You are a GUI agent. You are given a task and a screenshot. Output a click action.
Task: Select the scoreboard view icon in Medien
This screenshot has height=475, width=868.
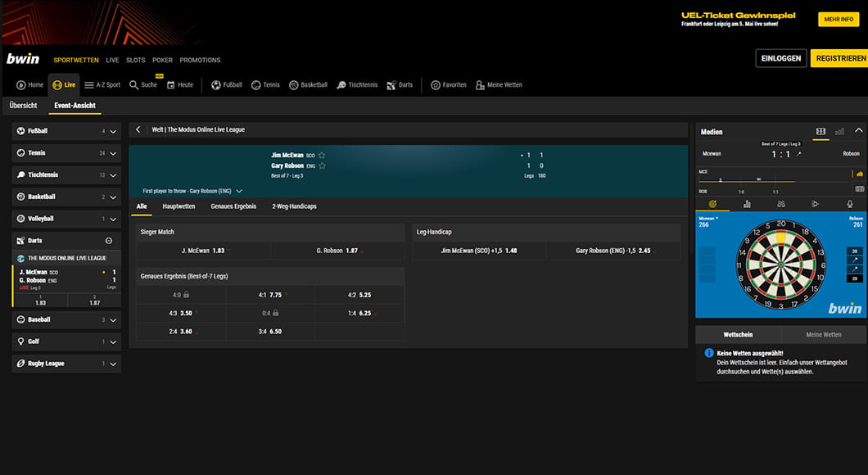pos(821,131)
